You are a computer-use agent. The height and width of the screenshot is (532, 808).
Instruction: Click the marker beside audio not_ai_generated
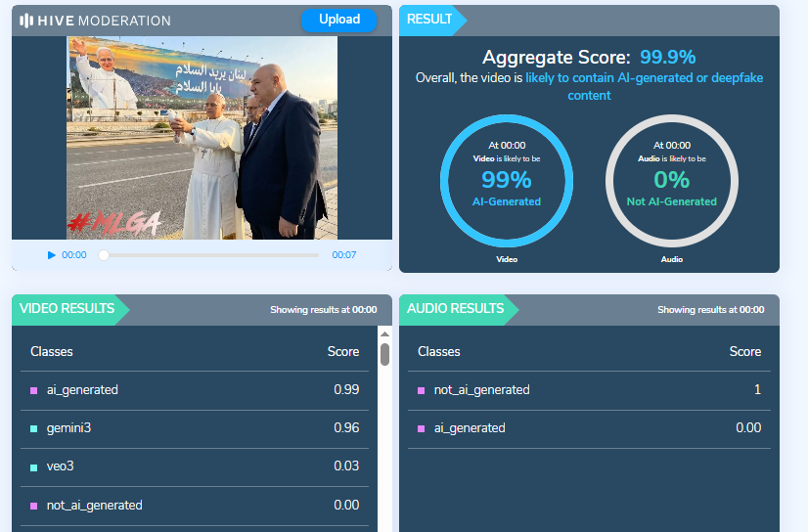[422, 390]
